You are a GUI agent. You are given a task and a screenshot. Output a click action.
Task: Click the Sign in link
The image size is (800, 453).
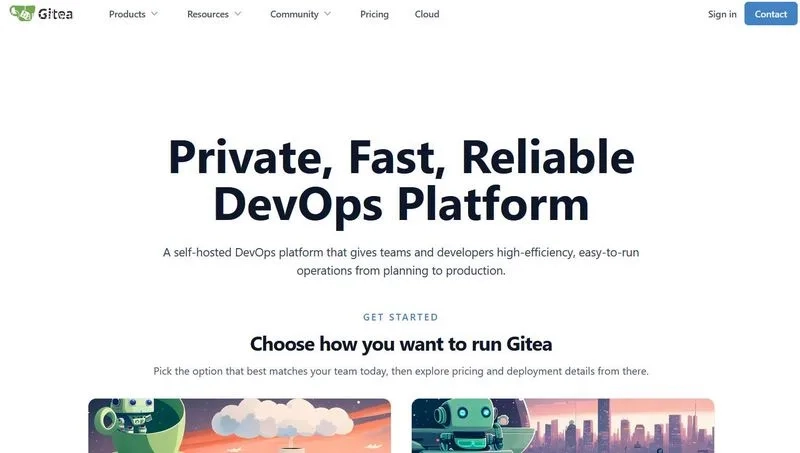(x=722, y=14)
